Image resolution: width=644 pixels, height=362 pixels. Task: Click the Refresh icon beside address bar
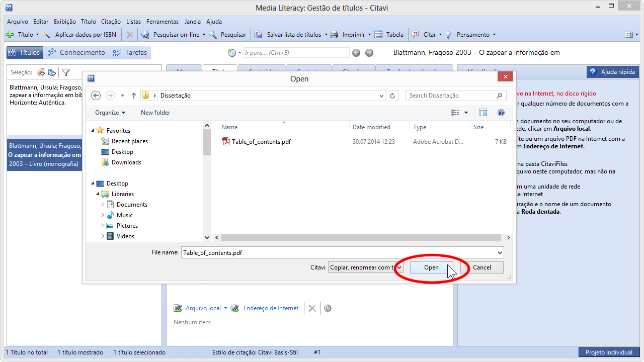pos(393,96)
